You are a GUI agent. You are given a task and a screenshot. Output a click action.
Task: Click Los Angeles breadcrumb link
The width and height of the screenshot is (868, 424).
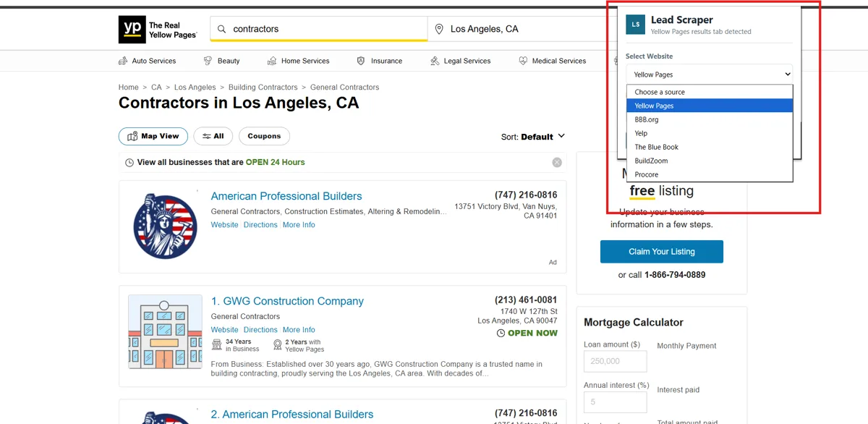coord(195,88)
